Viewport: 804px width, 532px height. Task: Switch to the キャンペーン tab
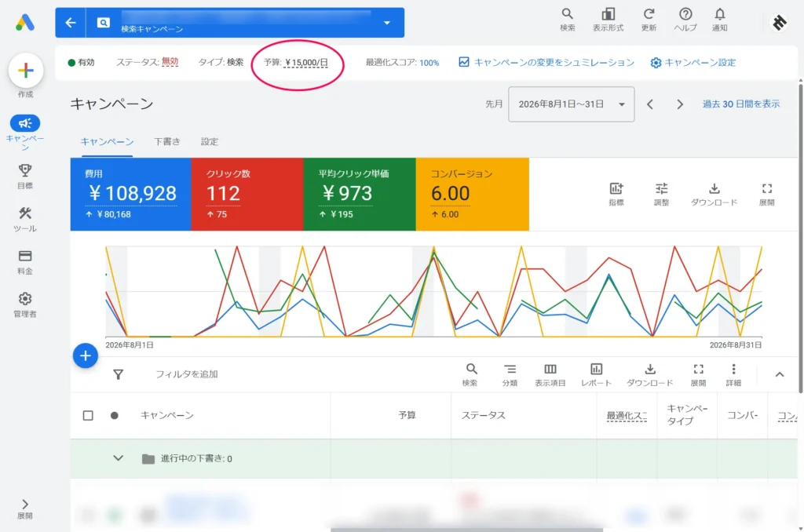click(107, 142)
